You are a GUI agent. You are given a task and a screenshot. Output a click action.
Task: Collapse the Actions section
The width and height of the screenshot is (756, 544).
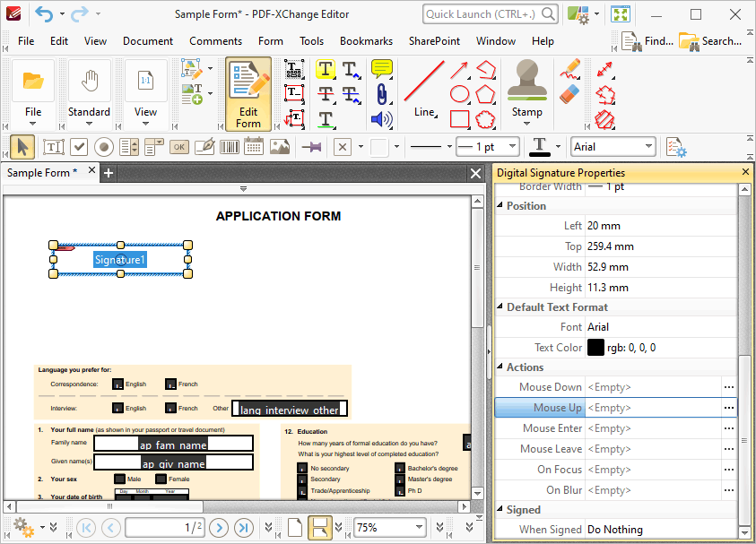tap(500, 367)
